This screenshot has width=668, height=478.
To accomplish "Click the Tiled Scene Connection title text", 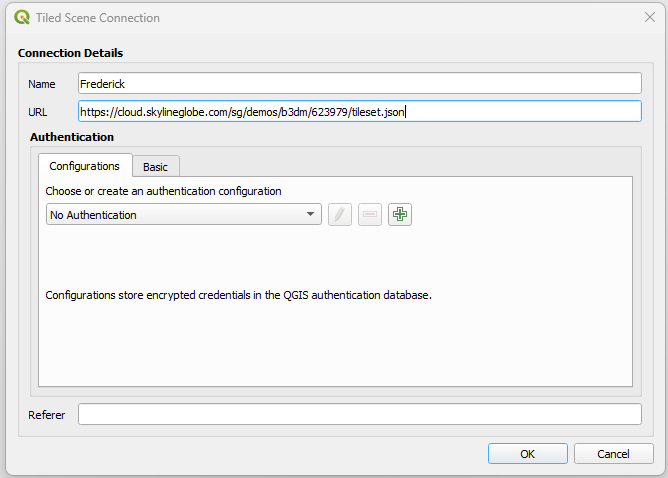I will pos(98,18).
